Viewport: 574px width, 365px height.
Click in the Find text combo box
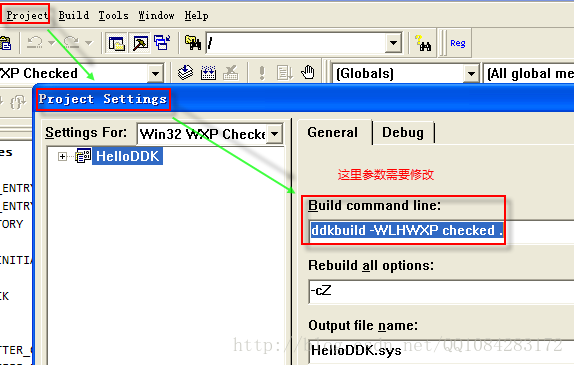pos(297,43)
